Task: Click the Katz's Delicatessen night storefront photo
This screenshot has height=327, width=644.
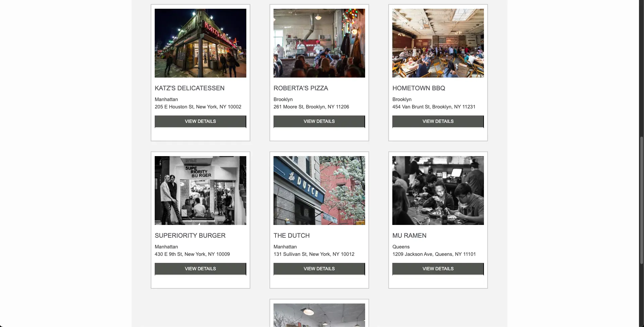Action: coord(200,43)
